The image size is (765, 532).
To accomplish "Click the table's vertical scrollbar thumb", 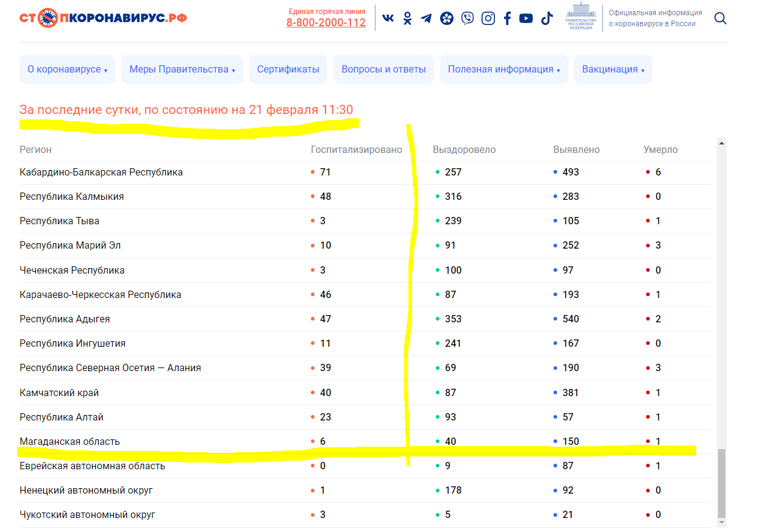I will tap(722, 483).
